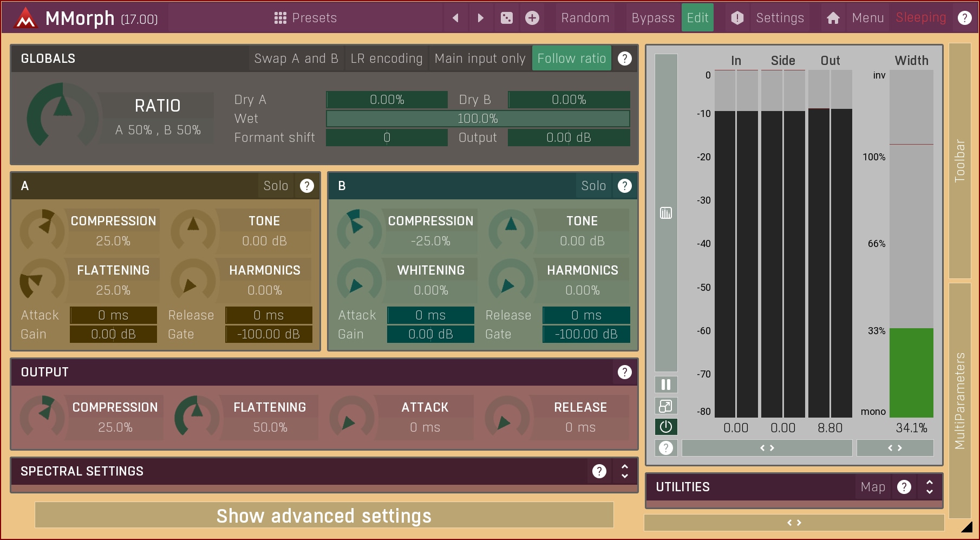This screenshot has height=540, width=980.
Task: Expand the Spectral Settings panel
Action: pyautogui.click(x=624, y=471)
